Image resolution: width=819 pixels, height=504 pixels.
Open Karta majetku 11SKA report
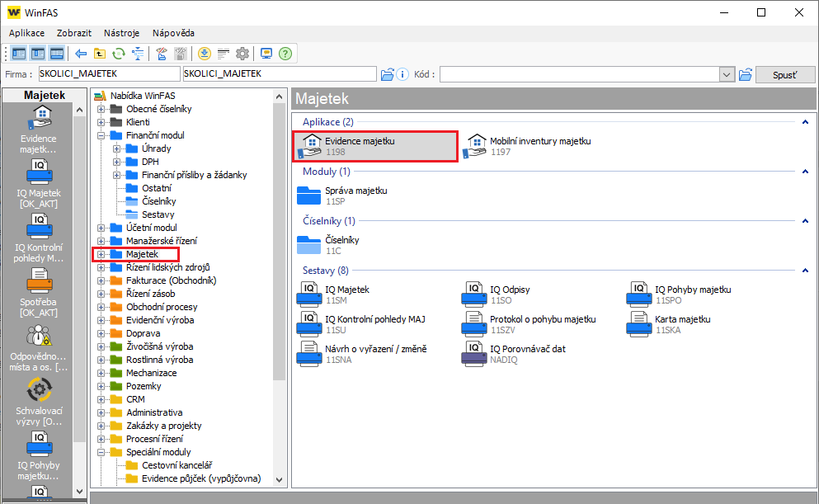pyautogui.click(x=669, y=324)
